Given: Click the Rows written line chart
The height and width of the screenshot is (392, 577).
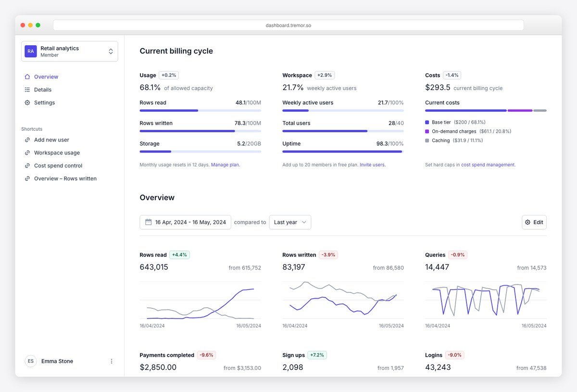Looking at the screenshot, I should (x=343, y=300).
